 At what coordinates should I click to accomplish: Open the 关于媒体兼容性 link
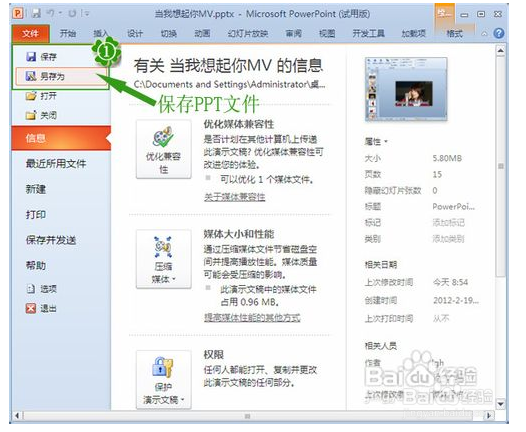tap(234, 197)
